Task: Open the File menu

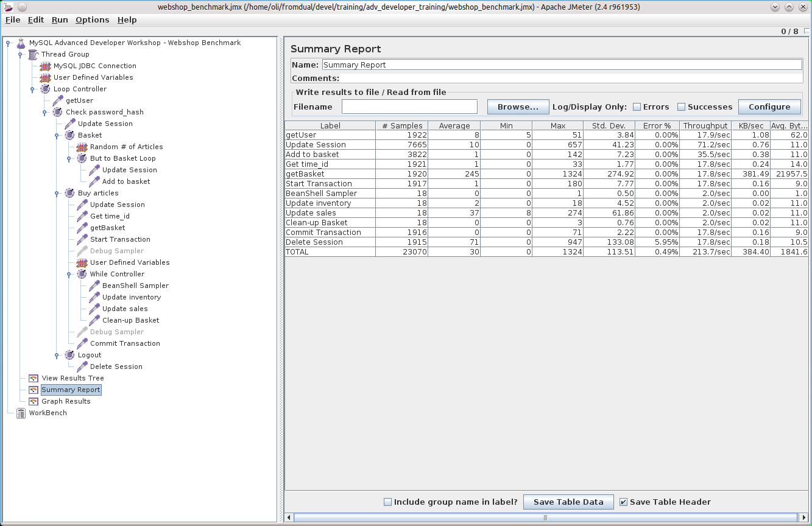Action: (x=13, y=19)
